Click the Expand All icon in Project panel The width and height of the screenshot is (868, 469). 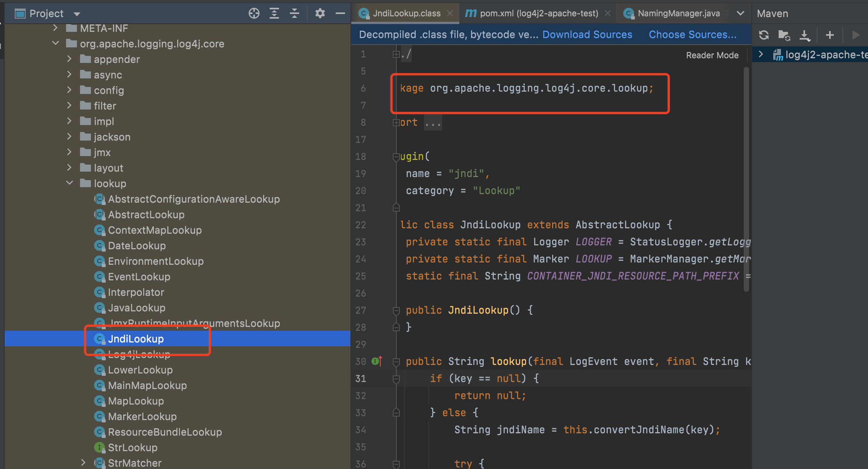pos(274,14)
